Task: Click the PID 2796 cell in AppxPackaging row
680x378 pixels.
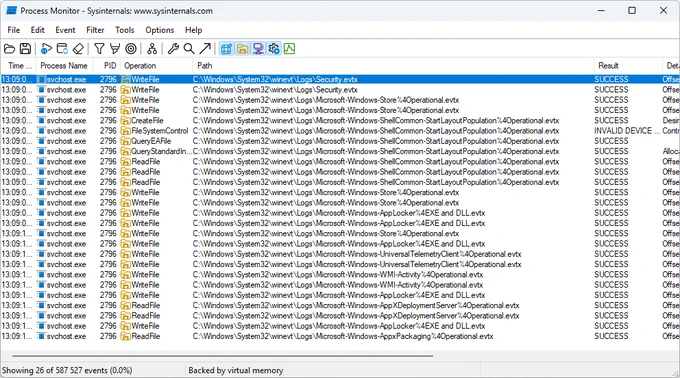Action: pyautogui.click(x=108, y=336)
